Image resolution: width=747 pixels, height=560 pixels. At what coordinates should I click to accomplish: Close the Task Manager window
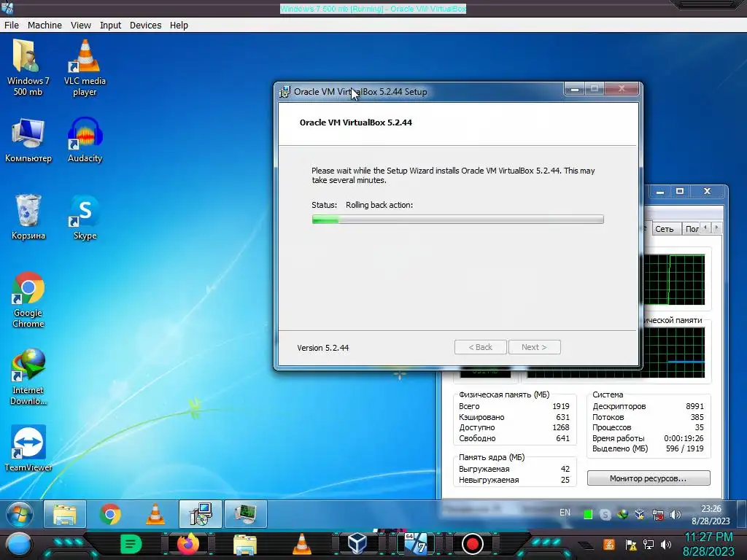(x=708, y=192)
